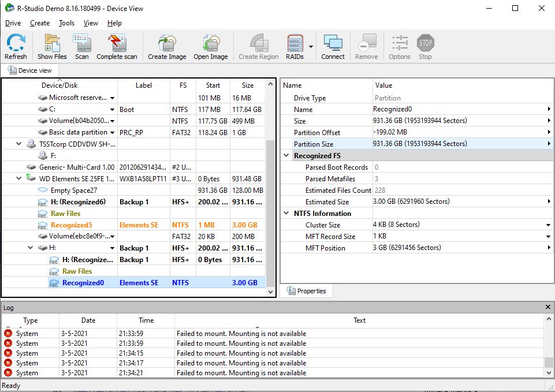Sort the device list by Label column

tap(144, 85)
